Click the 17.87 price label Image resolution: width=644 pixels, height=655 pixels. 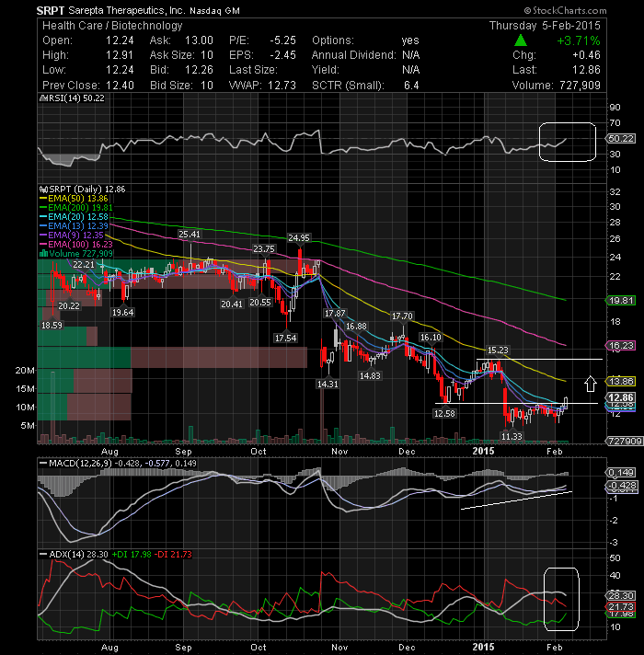tap(335, 313)
